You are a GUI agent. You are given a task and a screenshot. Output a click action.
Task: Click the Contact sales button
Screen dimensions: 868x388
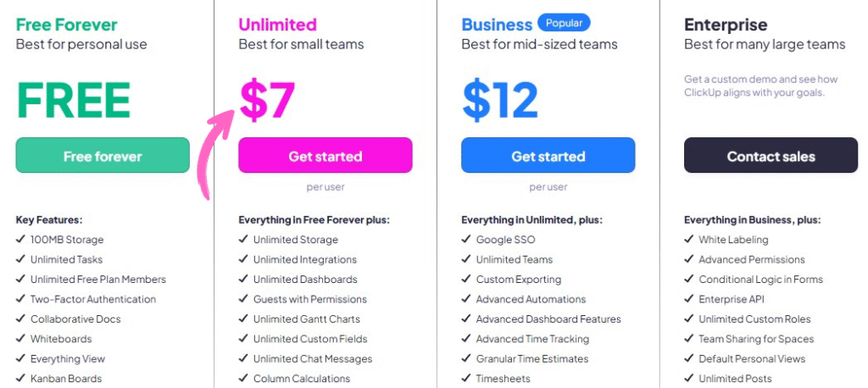pyautogui.click(x=771, y=156)
